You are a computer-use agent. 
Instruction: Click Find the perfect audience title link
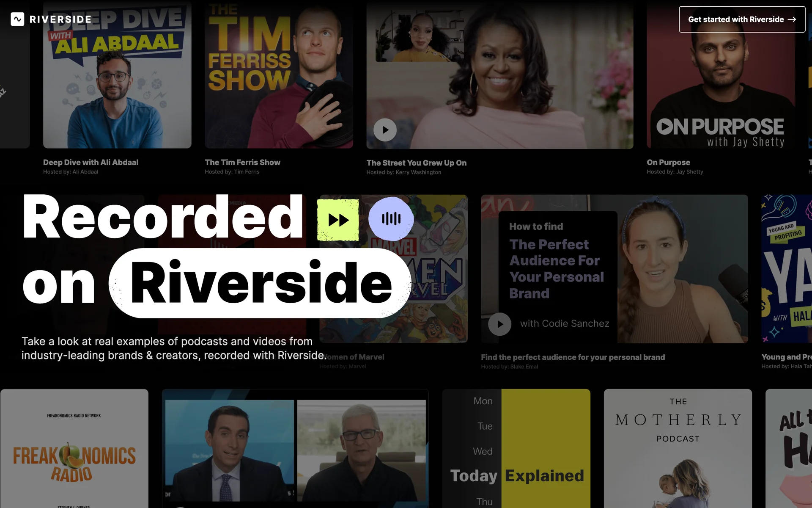click(573, 357)
